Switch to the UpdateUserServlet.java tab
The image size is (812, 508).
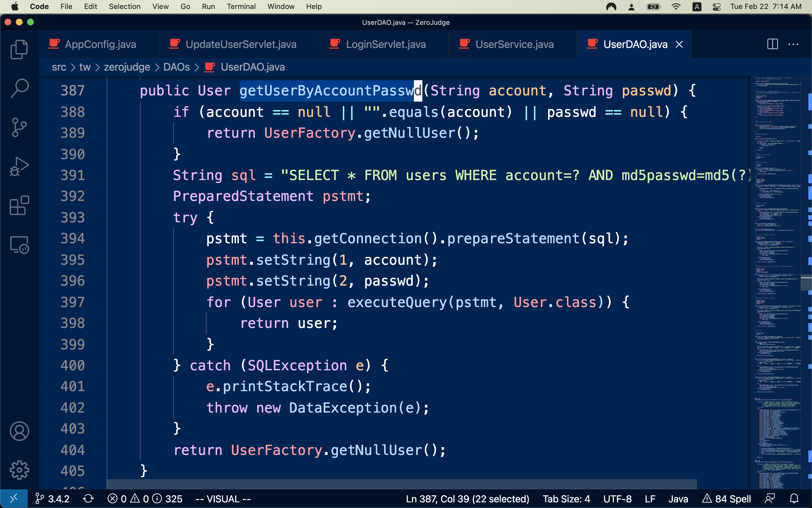point(240,44)
